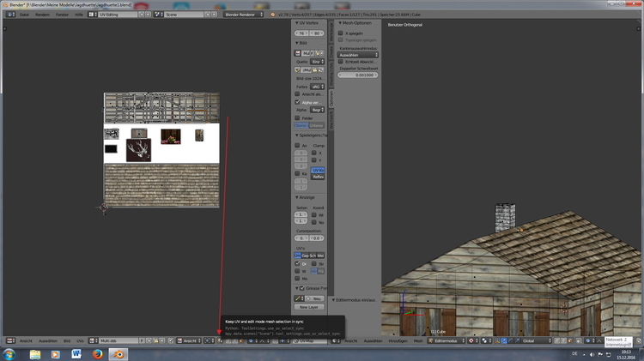The height and width of the screenshot is (361, 644).
Task: Click the deer skull texture in UV image
Action: (x=139, y=150)
